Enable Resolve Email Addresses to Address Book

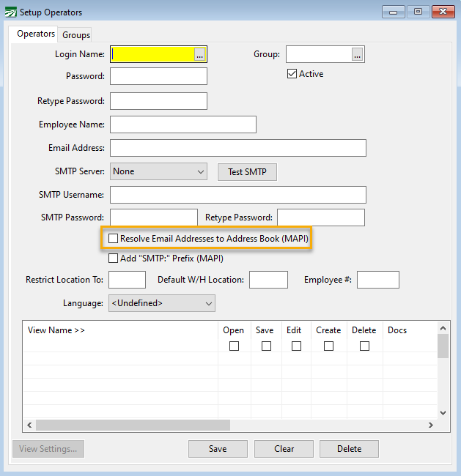[x=113, y=239]
